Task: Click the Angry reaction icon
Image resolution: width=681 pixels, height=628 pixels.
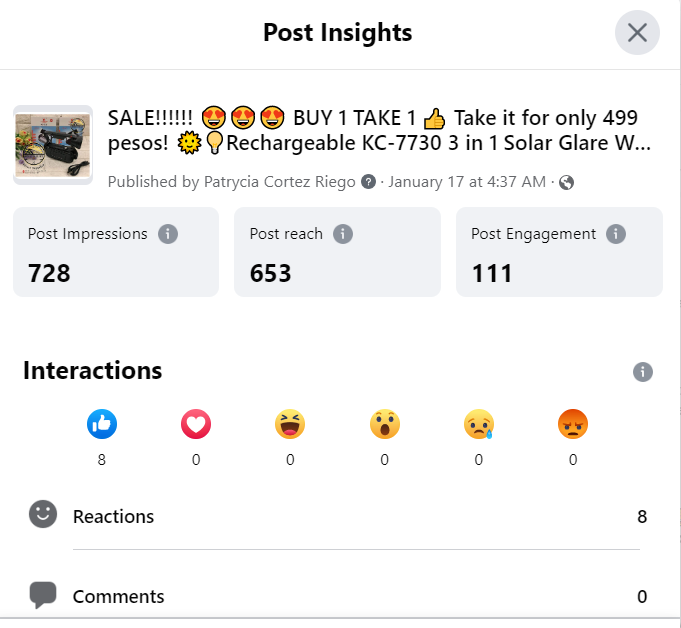Action: [x=573, y=425]
